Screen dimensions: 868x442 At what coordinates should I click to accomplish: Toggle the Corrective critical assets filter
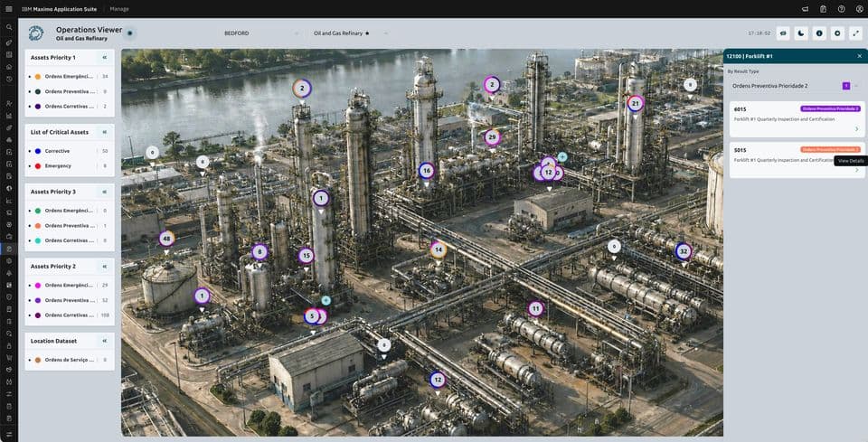(70, 151)
